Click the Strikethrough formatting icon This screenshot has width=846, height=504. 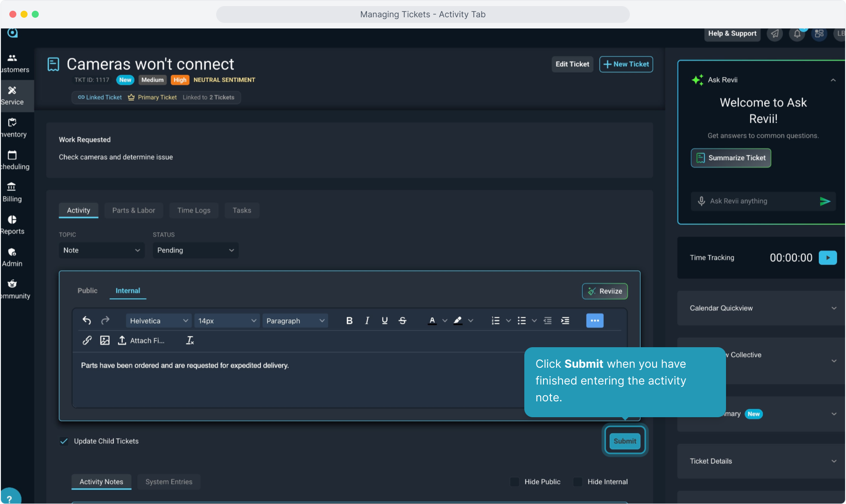pyautogui.click(x=402, y=321)
